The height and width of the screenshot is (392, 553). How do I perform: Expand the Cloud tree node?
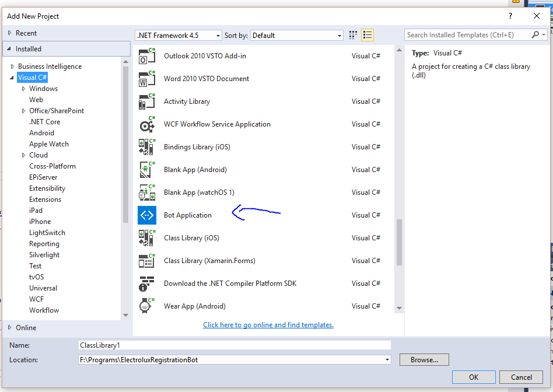24,155
